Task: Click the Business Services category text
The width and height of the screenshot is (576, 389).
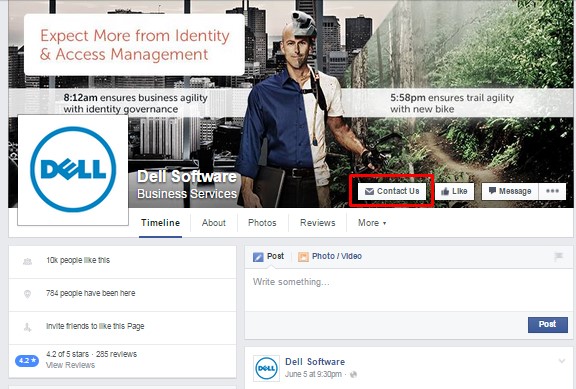Action: (x=187, y=194)
